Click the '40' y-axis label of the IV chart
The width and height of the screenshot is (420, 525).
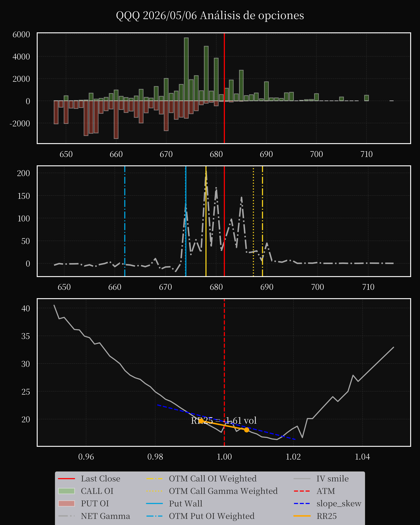[26, 308]
